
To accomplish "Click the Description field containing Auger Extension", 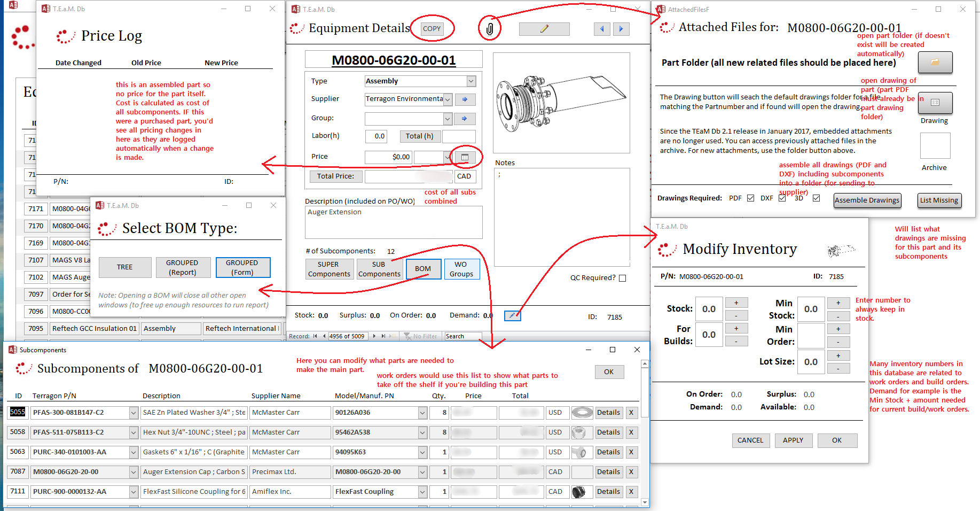I will (394, 222).
